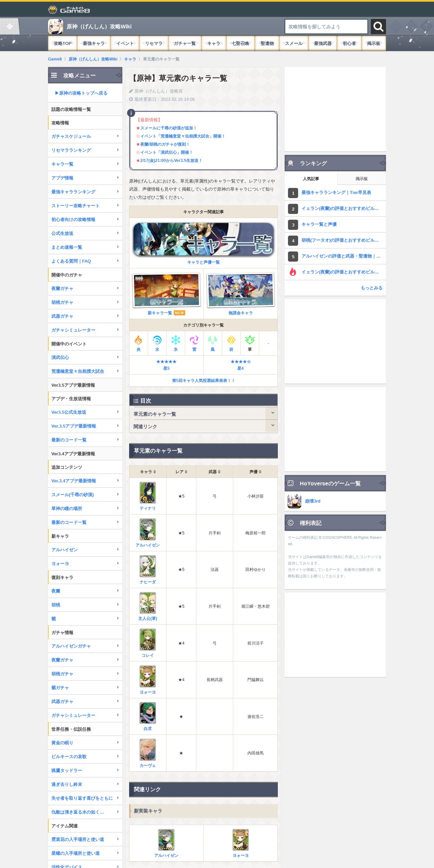
Task: Open ranking item 最強キャラランキング Tier早見表
Action: coord(336,192)
